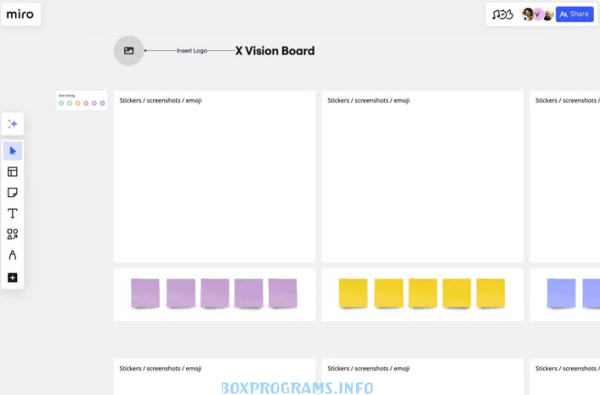Select the pen drawing tool
The width and height of the screenshot is (600, 395).
click(13, 255)
